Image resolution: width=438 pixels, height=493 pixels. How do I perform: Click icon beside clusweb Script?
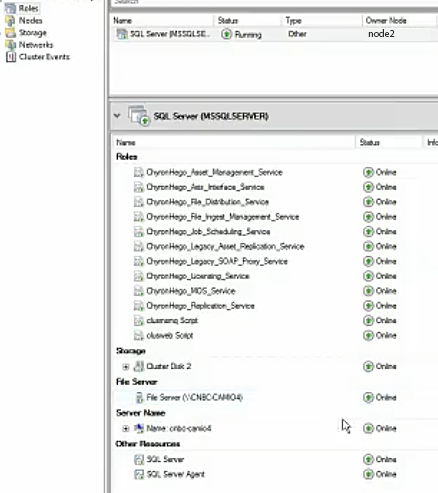(x=139, y=335)
